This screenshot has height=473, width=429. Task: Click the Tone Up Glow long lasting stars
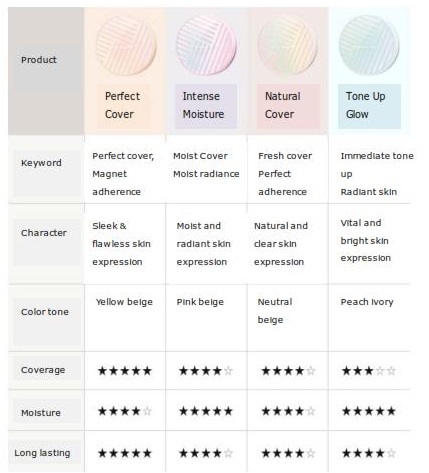tap(369, 453)
